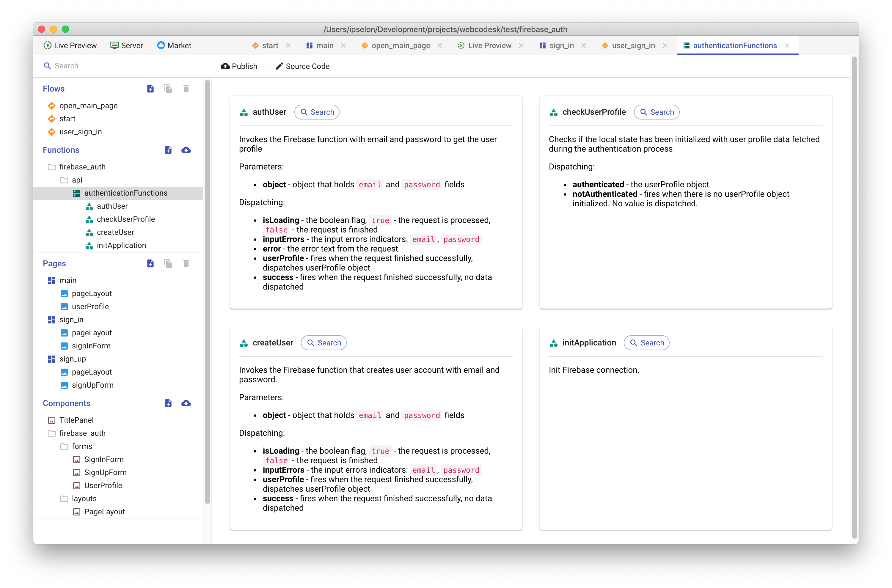Click the copy flow icon
The width and height of the screenshot is (892, 588).
pos(168,89)
